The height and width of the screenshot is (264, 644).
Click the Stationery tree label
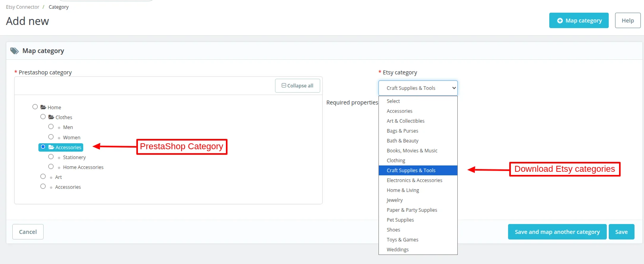coord(74,158)
